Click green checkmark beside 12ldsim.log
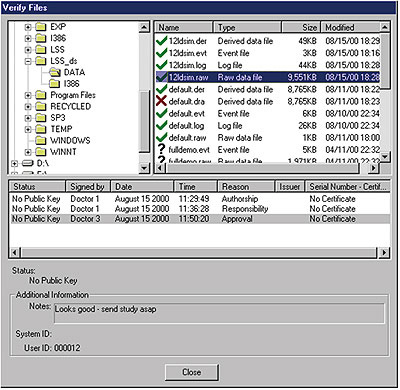 click(161, 65)
